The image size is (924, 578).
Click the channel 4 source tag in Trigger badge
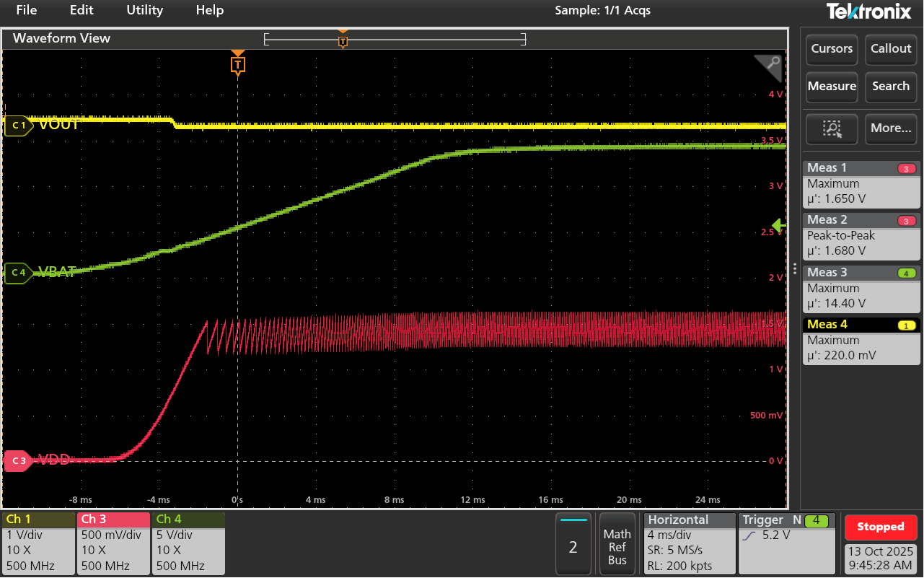tap(817, 520)
